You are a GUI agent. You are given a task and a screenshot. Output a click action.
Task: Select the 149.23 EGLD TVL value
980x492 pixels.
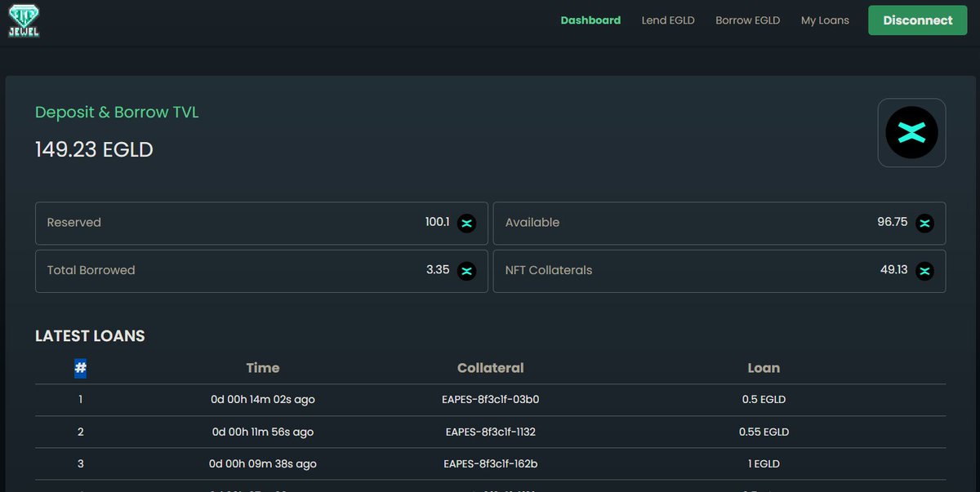coord(94,149)
